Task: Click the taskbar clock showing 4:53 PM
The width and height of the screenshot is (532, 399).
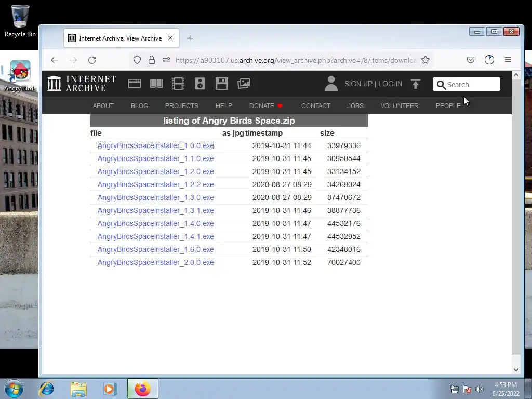Action: 506,389
